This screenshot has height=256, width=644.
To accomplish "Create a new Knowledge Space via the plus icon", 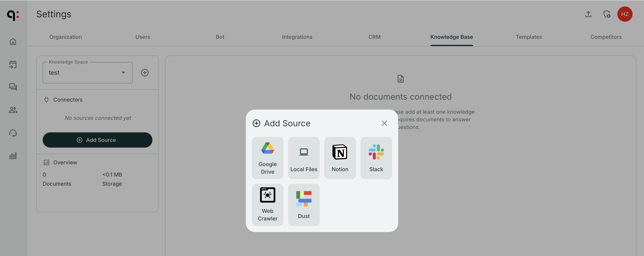I will 144,73.
